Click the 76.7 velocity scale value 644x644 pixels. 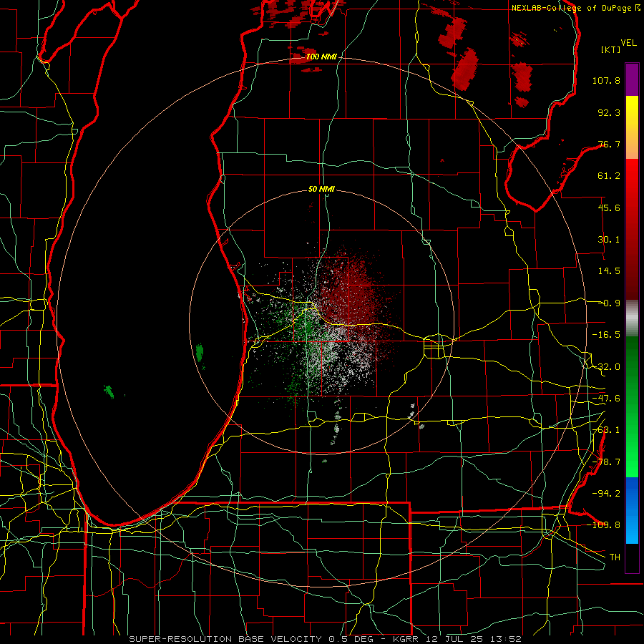coord(609,144)
